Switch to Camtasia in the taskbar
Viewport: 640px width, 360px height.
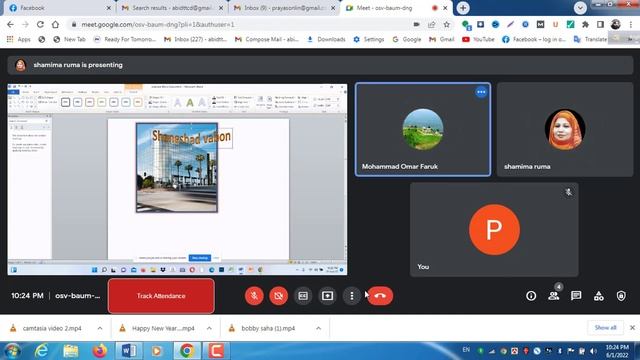(x=216, y=351)
